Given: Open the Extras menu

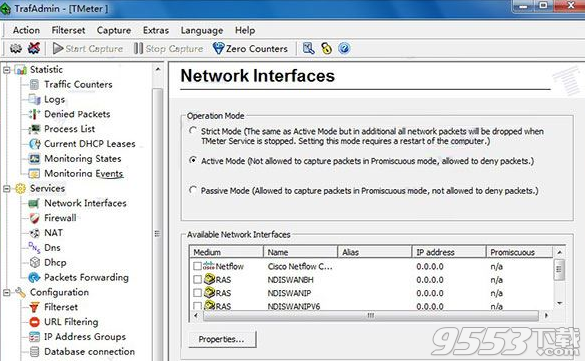Looking at the screenshot, I should coord(156,30).
